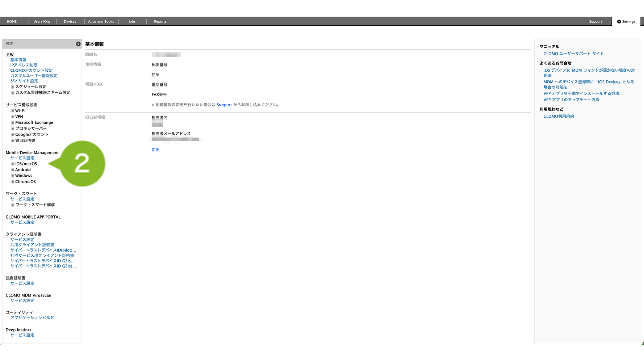This screenshot has height=362, width=644.
Task: Go to the Reports tab
Action: pos(160,22)
